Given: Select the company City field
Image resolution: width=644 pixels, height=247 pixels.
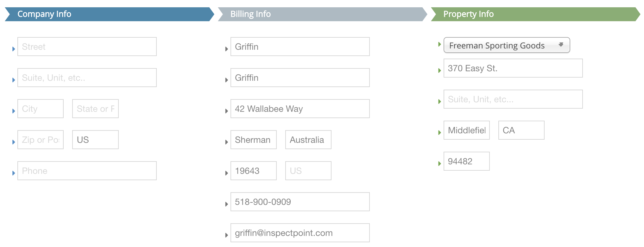Looking at the screenshot, I should pyautogui.click(x=41, y=109).
